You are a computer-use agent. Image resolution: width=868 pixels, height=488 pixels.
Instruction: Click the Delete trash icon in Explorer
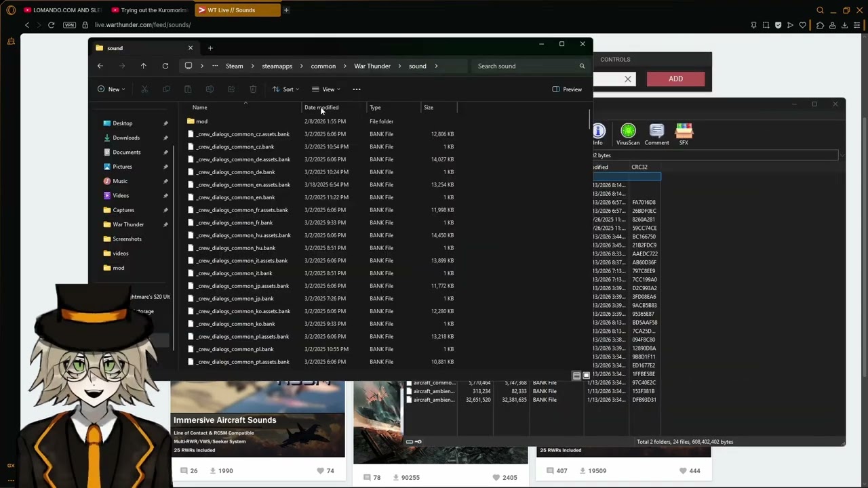(253, 89)
